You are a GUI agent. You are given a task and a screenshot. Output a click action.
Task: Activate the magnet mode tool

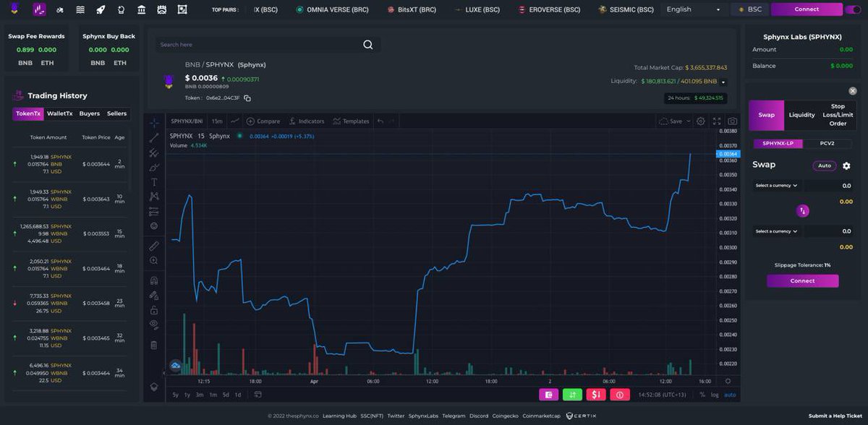(154, 280)
